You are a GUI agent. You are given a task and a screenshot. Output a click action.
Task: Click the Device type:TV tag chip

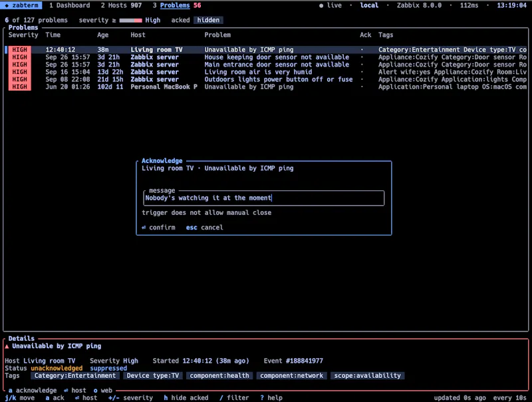(153, 375)
